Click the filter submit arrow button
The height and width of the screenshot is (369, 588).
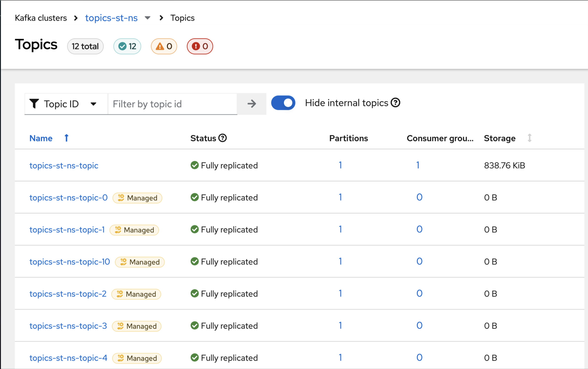[x=252, y=104]
